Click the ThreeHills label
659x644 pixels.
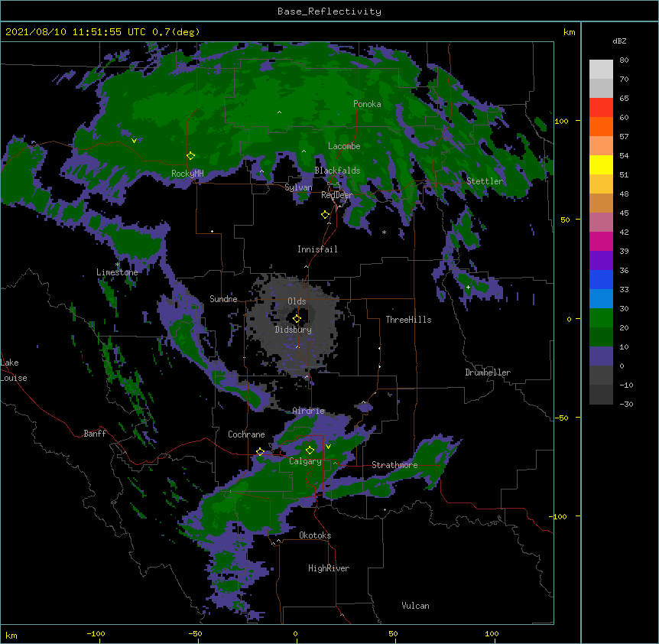click(408, 320)
